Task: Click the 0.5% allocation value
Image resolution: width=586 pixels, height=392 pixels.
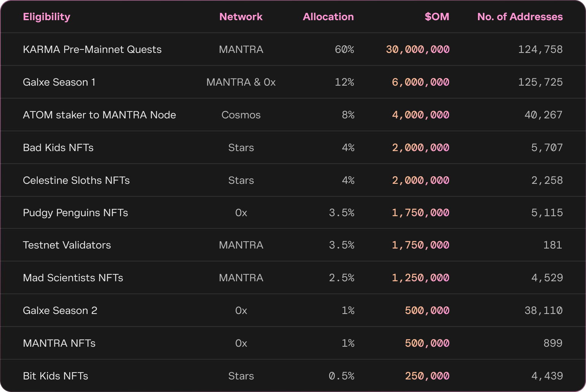Action: point(341,376)
